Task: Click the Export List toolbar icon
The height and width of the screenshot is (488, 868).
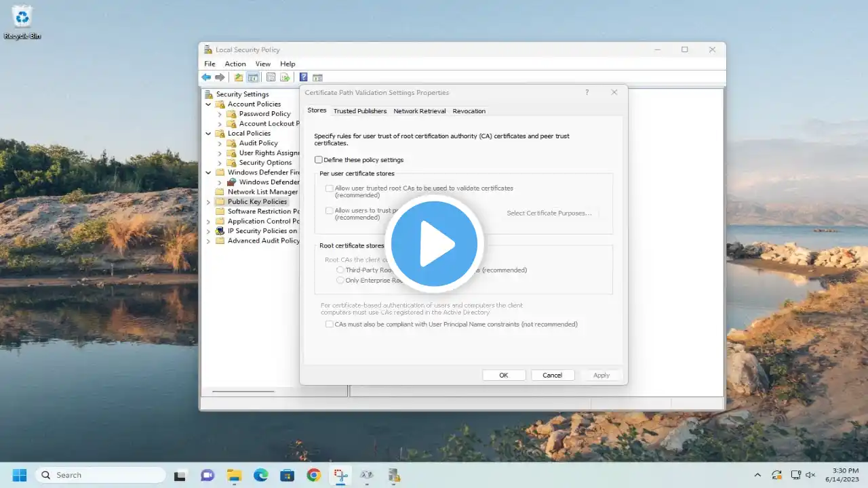Action: (x=285, y=77)
